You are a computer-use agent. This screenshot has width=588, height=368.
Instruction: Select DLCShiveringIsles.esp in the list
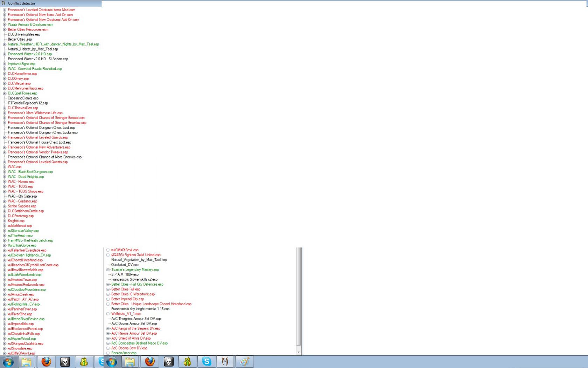[24, 34]
